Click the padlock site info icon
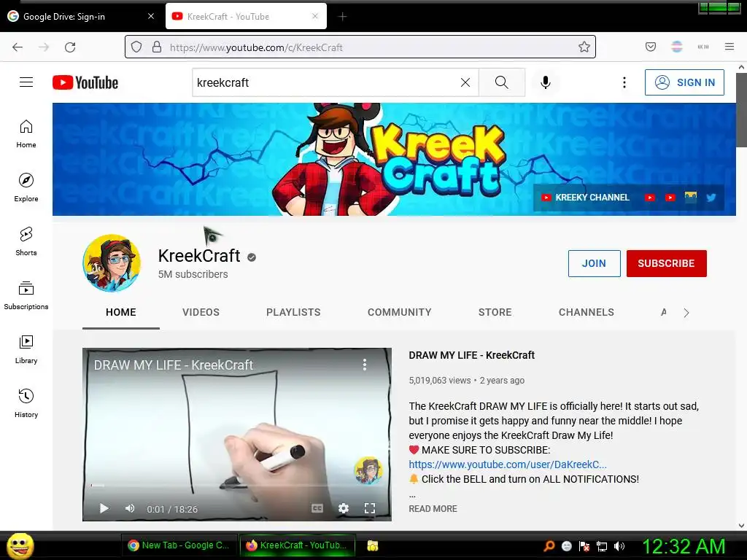The height and width of the screenshot is (560, 747). [x=157, y=47]
